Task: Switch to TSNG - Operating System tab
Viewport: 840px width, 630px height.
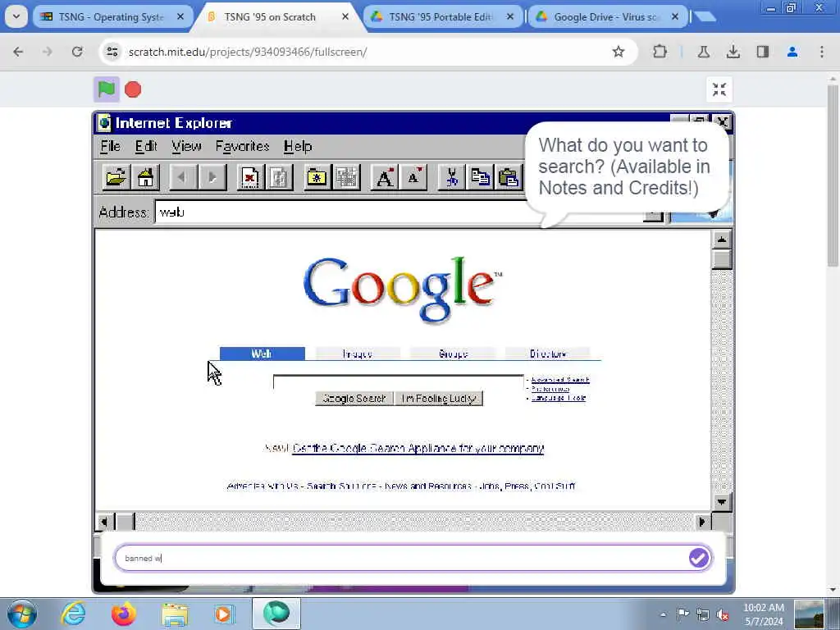Action: pyautogui.click(x=111, y=16)
